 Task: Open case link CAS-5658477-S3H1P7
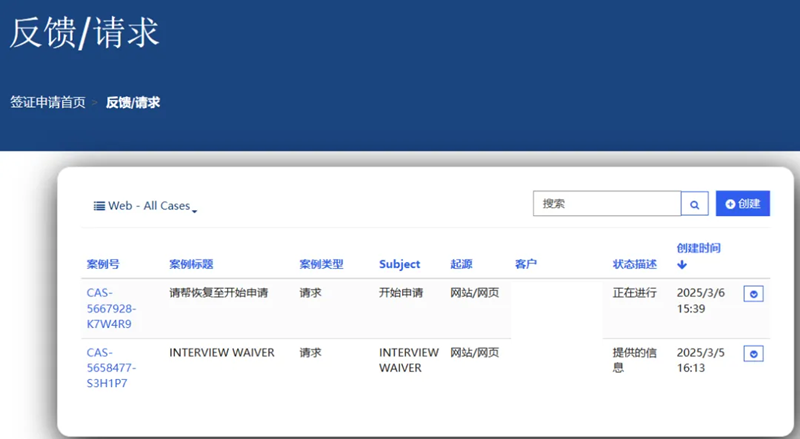pos(111,368)
